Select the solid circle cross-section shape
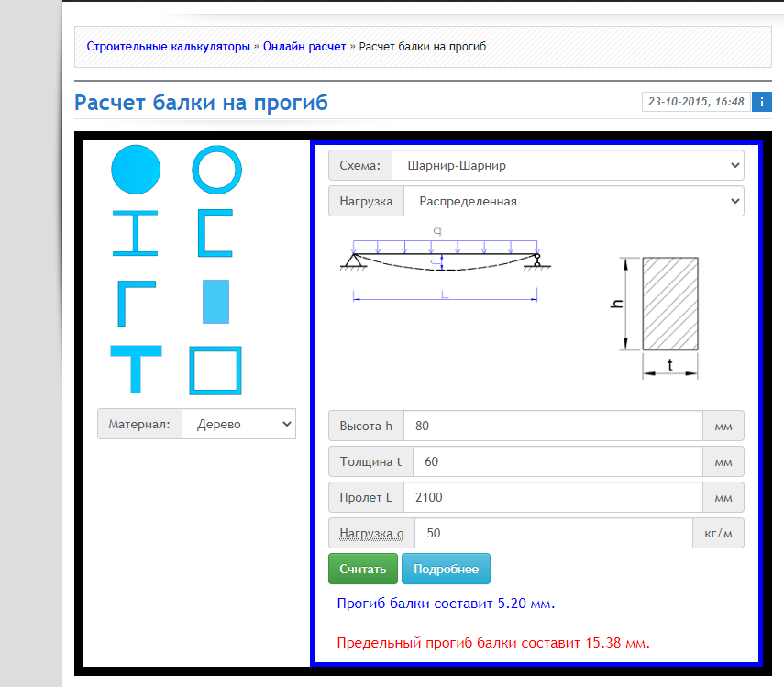 pos(136,170)
